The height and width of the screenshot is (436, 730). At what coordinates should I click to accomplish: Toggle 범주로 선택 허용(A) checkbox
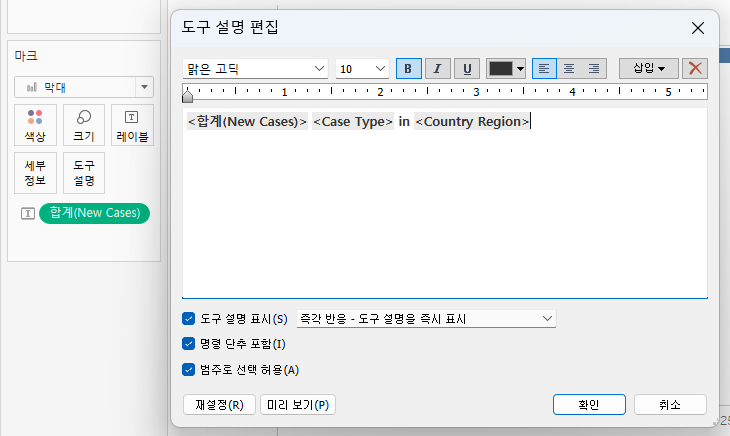click(189, 370)
